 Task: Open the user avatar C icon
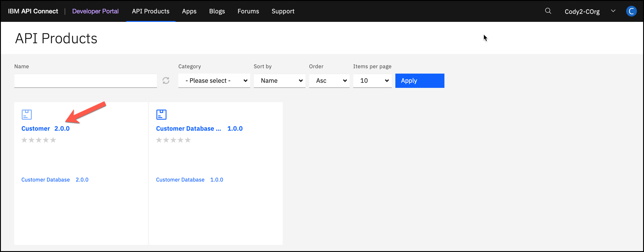[x=631, y=11]
